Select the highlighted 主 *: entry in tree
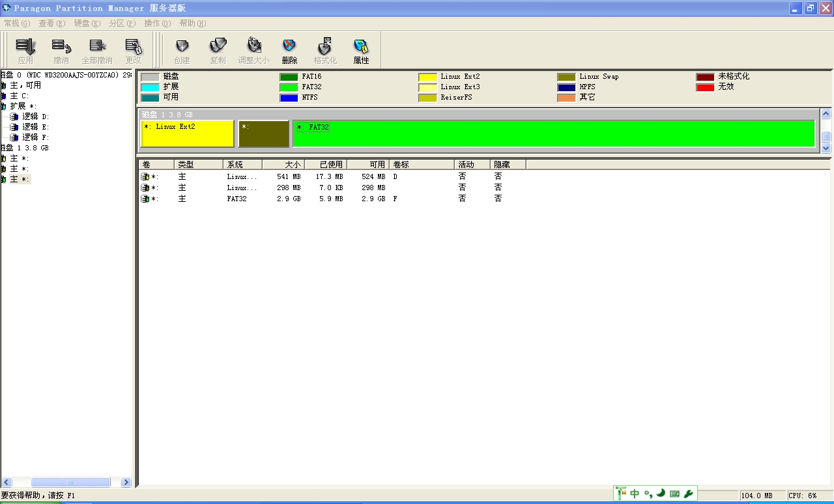The image size is (834, 504). (20, 179)
